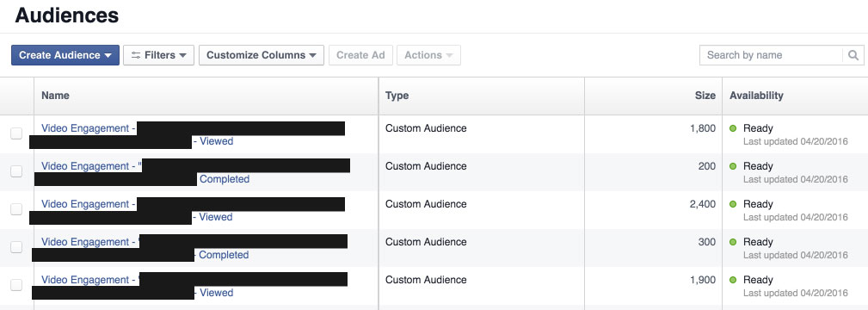Screen dimensions: 868x310
Task: Open the Video Engagement link in the 200 row
Action: [91, 166]
